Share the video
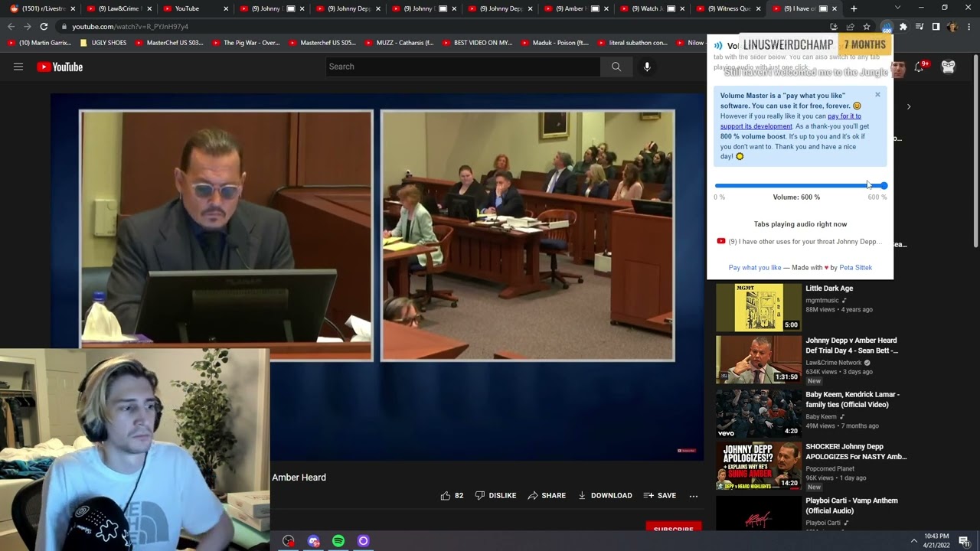This screenshot has width=980, height=551. click(547, 495)
